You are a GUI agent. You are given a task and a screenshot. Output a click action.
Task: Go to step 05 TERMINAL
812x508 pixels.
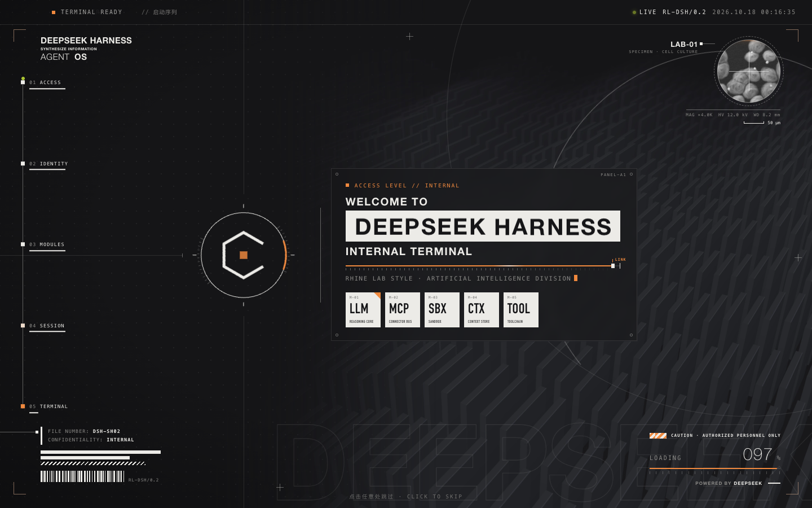[48, 406]
